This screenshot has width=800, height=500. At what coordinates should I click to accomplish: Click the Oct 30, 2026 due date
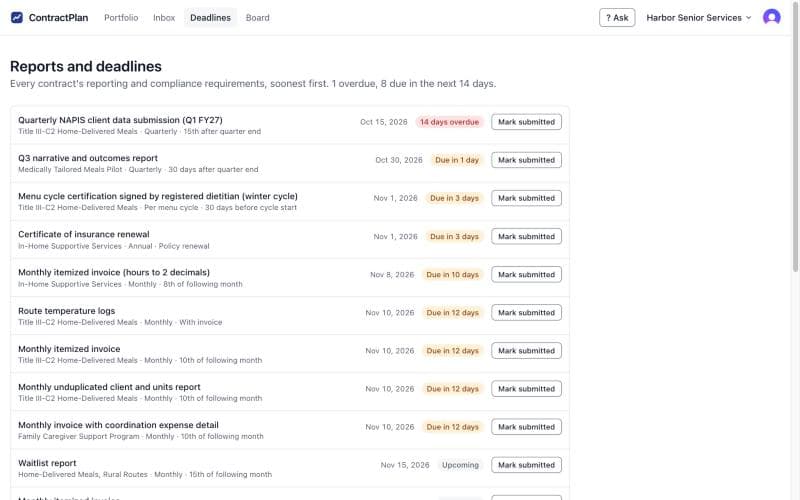click(x=399, y=160)
